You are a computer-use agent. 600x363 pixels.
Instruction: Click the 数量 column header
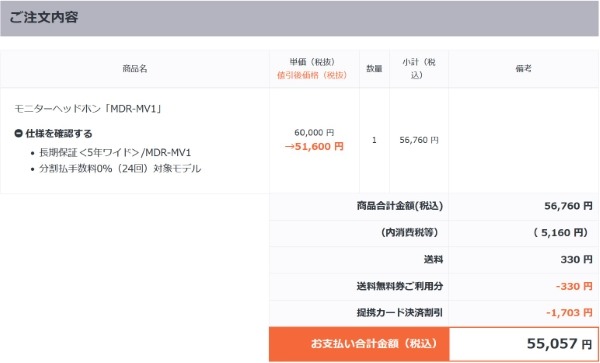click(374, 69)
